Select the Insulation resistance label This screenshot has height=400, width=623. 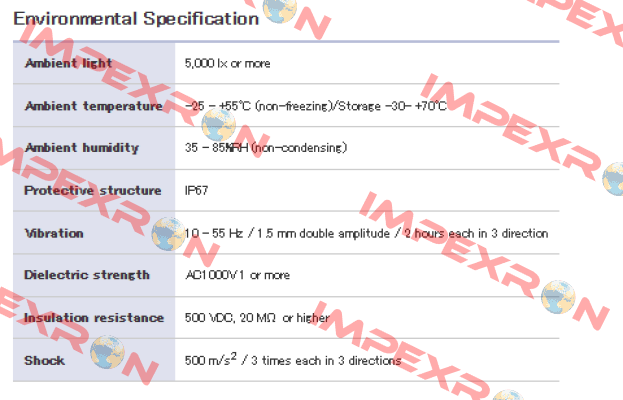(94, 318)
